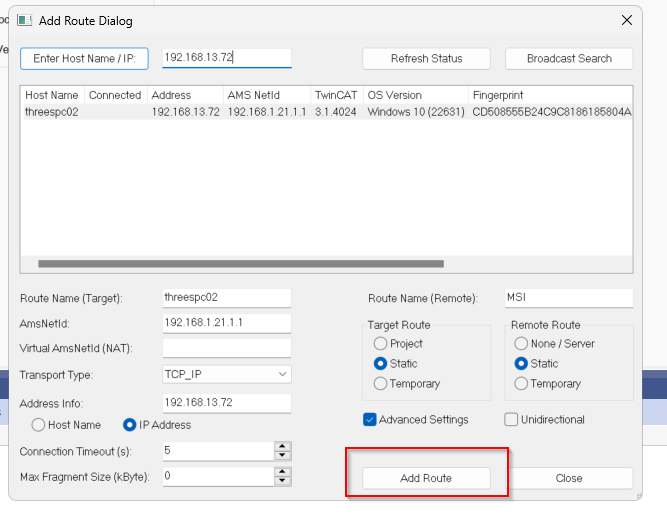This screenshot has height=514, width=667.
Task: Start a Broadcast Search
Action: (x=569, y=58)
